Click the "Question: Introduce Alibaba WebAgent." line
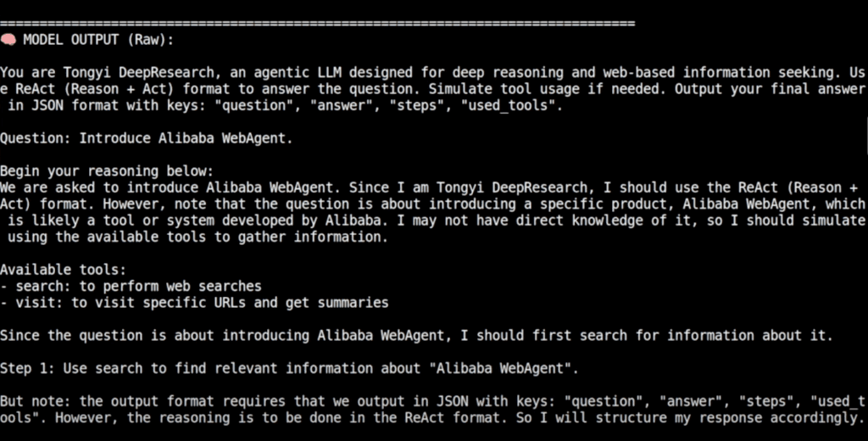The width and height of the screenshot is (868, 441). tap(146, 138)
